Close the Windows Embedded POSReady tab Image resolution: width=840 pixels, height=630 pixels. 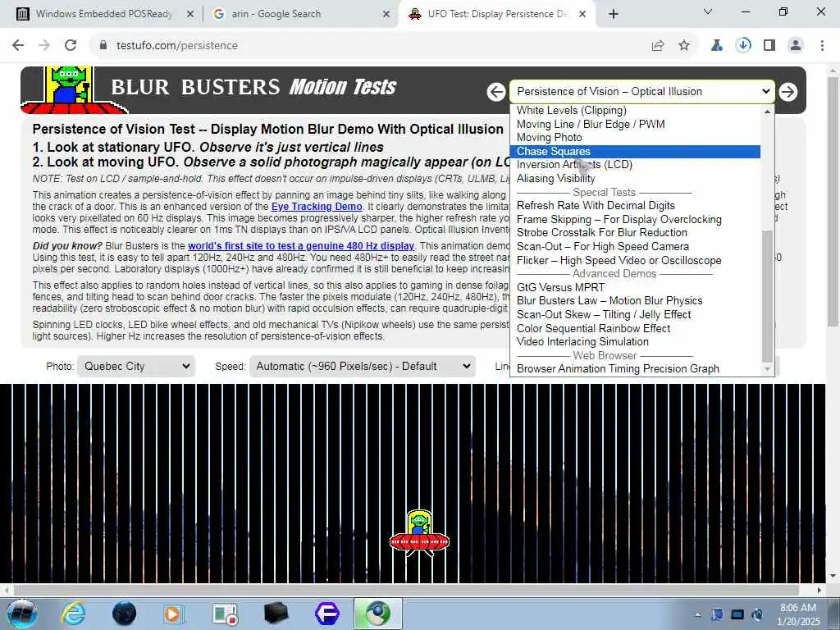189,15
